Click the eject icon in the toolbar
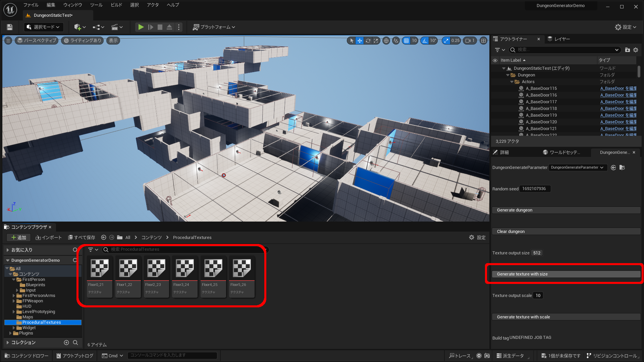 click(x=169, y=27)
